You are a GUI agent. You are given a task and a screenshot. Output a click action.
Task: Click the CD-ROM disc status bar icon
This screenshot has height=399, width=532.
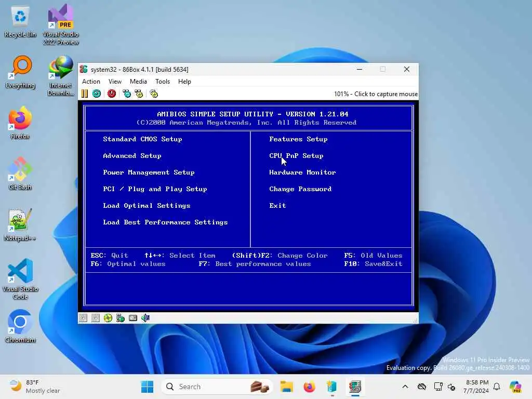(x=108, y=318)
